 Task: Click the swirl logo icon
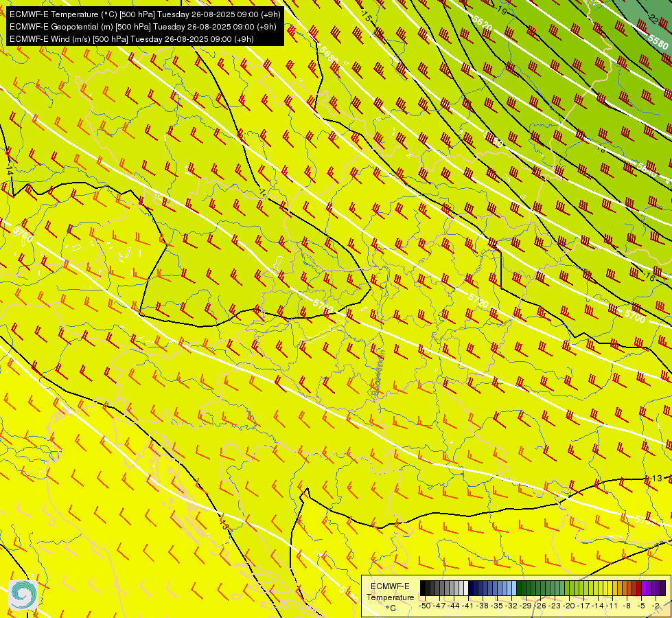(x=23, y=595)
